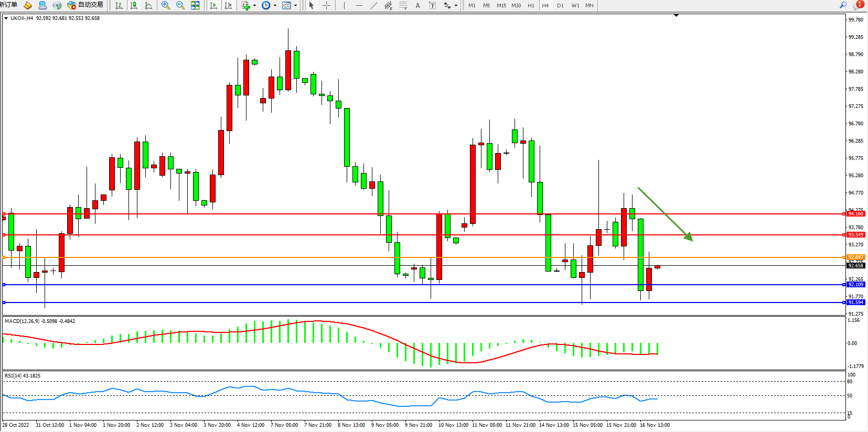Switch to the H1 timeframe
The image size is (868, 432).
pyautogui.click(x=531, y=5)
